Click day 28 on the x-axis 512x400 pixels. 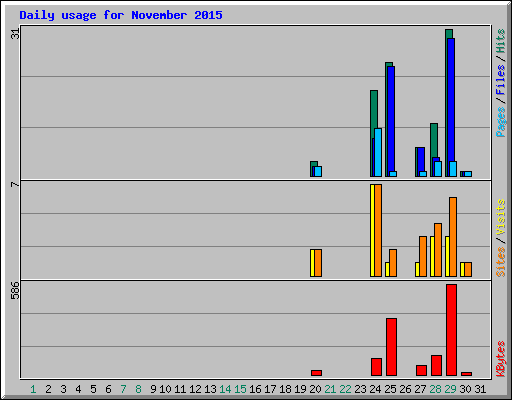pos(435,389)
